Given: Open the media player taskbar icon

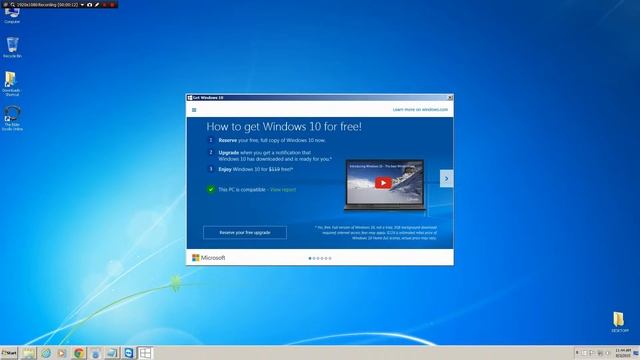Looking at the screenshot, I should [x=62, y=353].
